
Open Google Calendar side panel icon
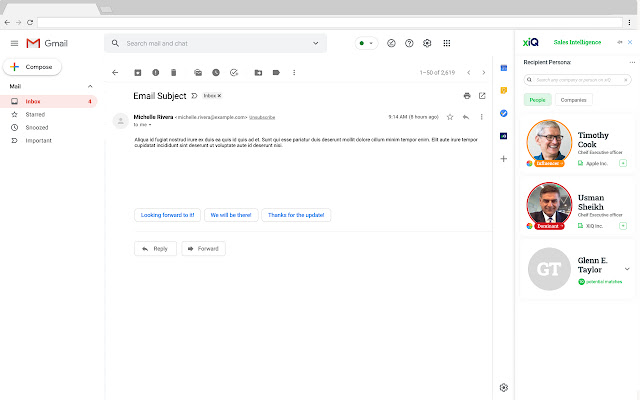[504, 68]
